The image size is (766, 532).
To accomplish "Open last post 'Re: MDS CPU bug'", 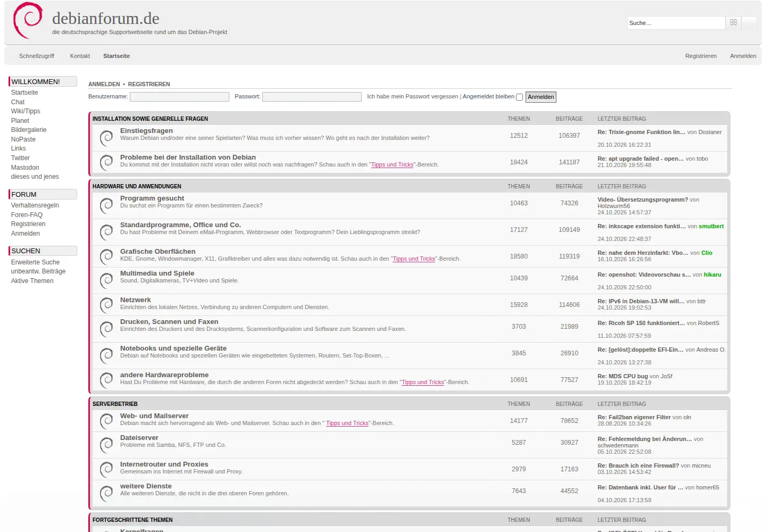I will (622, 376).
